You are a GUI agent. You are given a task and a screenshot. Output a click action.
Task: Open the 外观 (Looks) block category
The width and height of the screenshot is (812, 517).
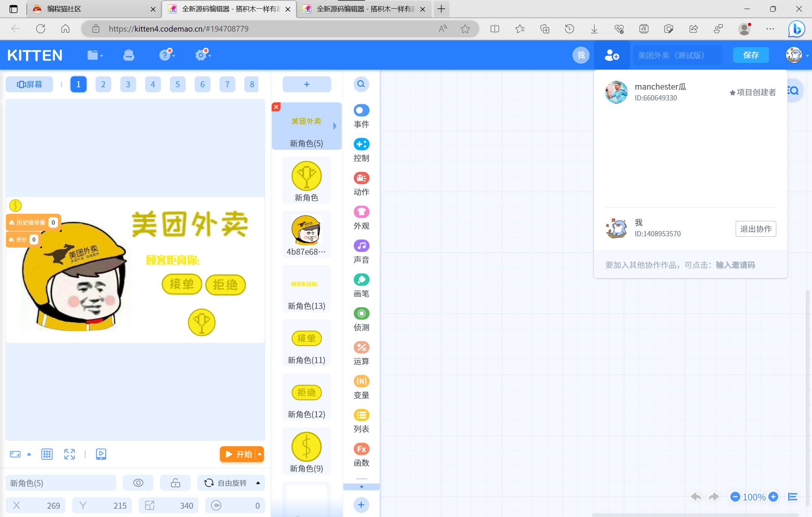click(x=361, y=218)
